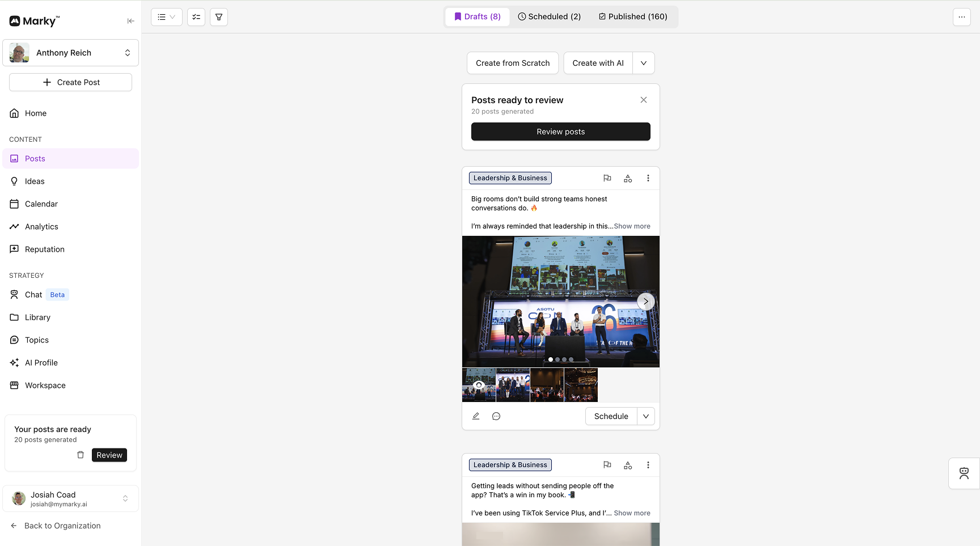This screenshot has width=980, height=546.
Task: Switch to the Scheduled (2) tab
Action: tap(550, 16)
